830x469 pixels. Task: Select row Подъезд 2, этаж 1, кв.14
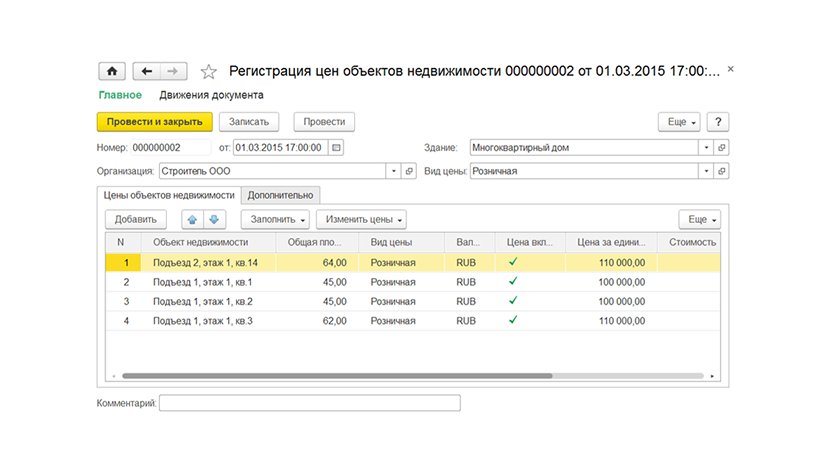[413, 263]
